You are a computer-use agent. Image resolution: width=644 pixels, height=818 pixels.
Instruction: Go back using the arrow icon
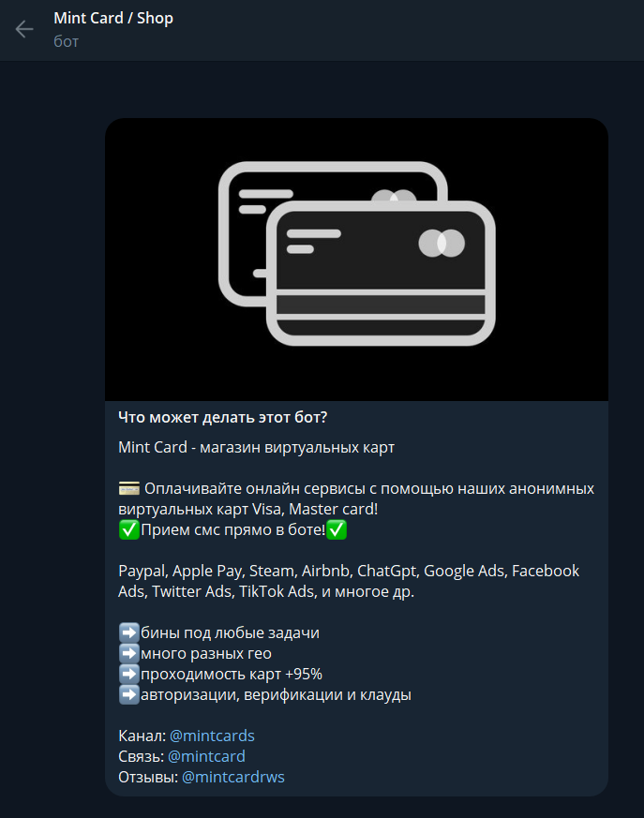[24, 29]
